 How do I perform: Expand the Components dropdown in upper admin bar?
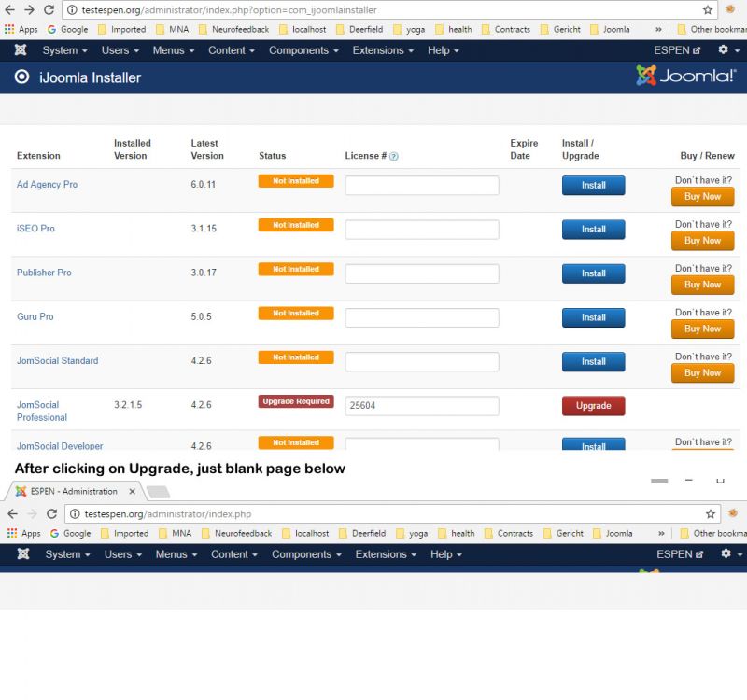[x=303, y=50]
